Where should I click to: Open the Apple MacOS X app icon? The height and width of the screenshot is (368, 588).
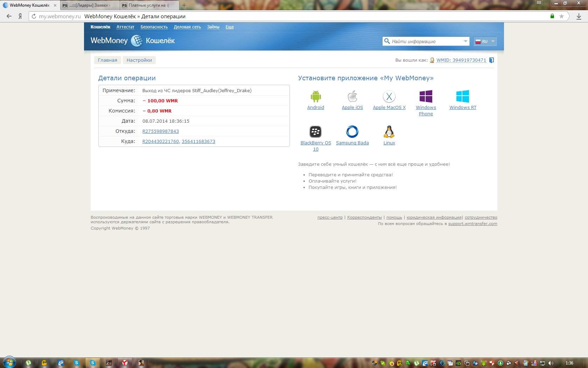tap(389, 96)
